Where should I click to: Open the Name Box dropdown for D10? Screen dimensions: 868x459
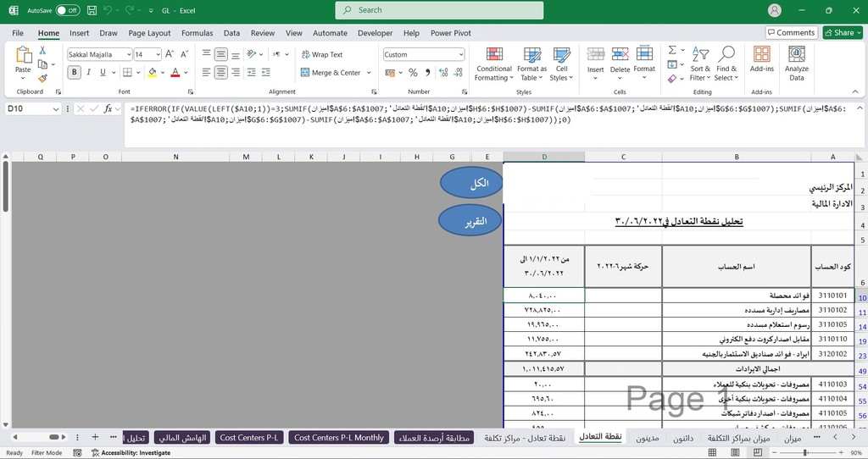pos(55,109)
